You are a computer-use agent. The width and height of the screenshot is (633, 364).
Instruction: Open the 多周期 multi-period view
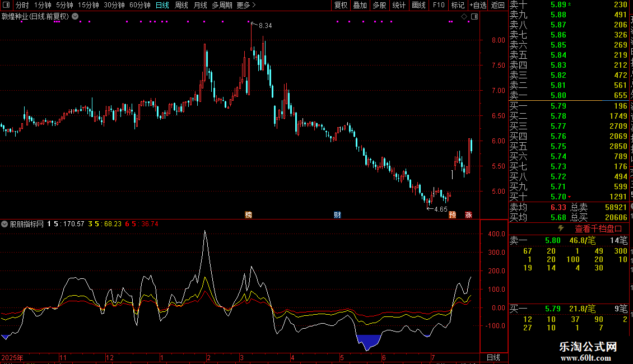click(x=222, y=5)
